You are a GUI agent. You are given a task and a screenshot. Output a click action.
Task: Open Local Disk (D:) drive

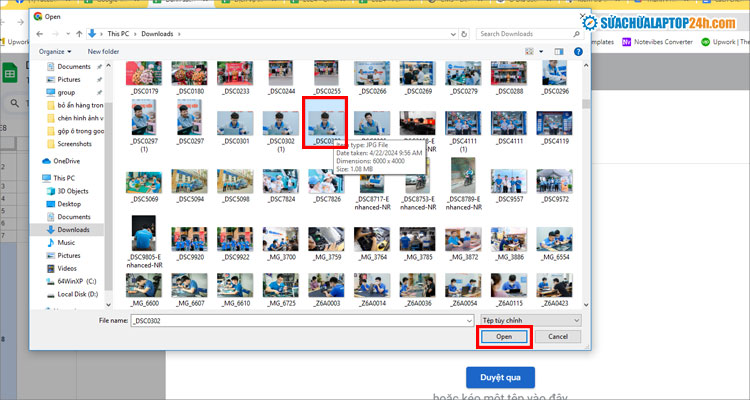[78, 294]
